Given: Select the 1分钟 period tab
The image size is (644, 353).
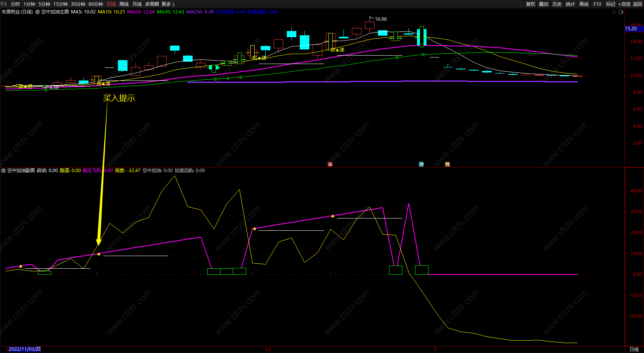Looking at the screenshot, I should (29, 4).
